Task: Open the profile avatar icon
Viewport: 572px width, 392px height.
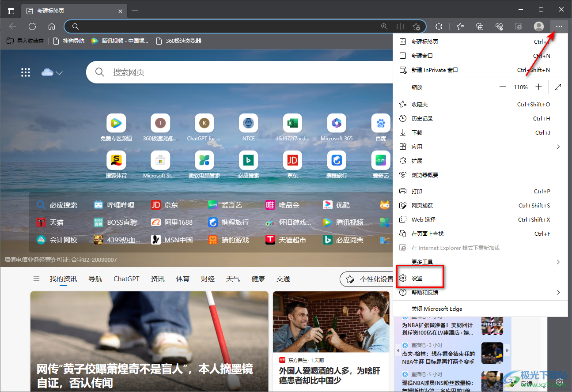Action: pyautogui.click(x=539, y=26)
